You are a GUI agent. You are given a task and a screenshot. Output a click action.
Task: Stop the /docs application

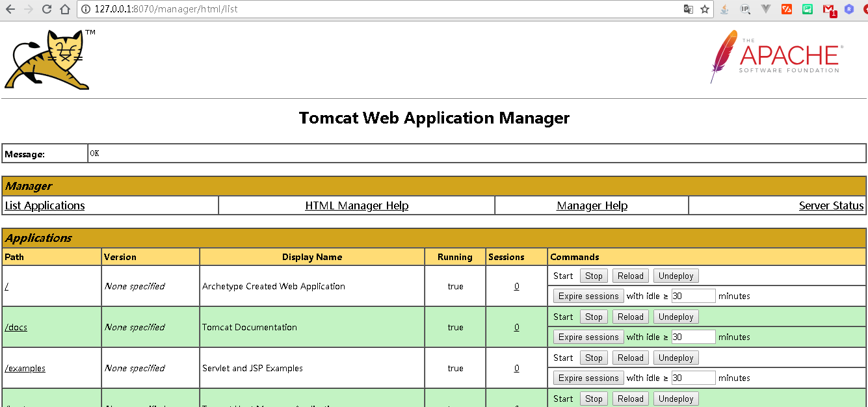(594, 317)
